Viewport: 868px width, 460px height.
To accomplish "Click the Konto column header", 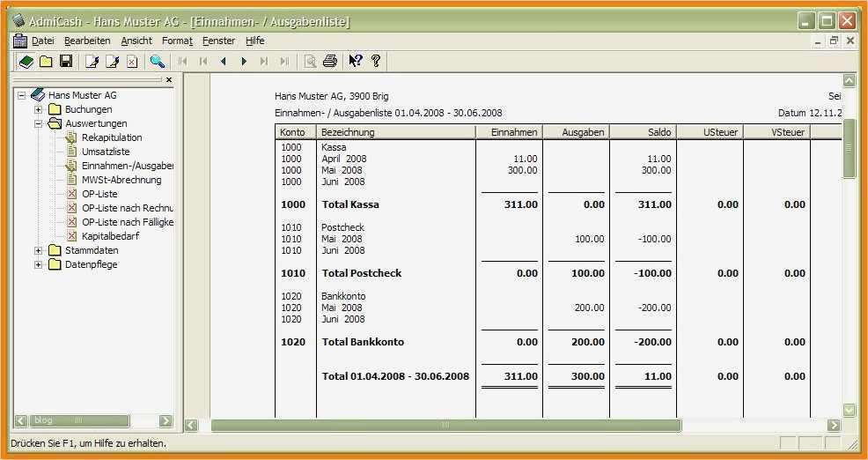I will [296, 132].
